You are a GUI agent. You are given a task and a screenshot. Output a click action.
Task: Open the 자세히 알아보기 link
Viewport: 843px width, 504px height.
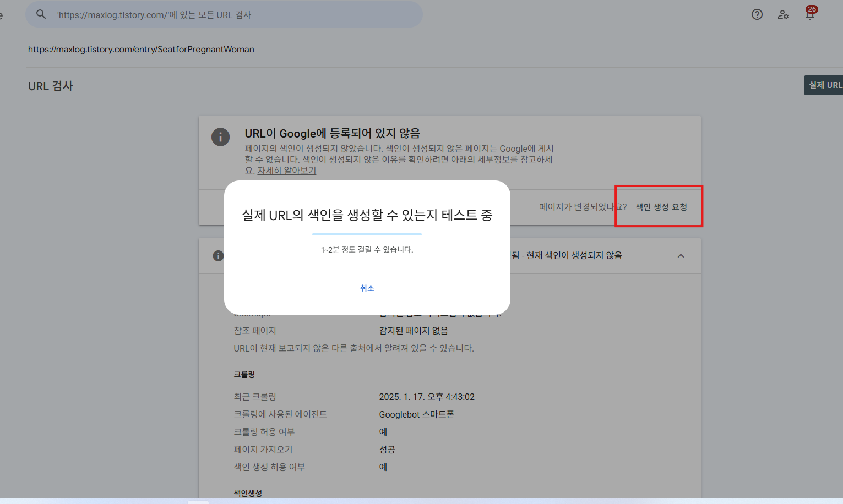click(x=286, y=171)
